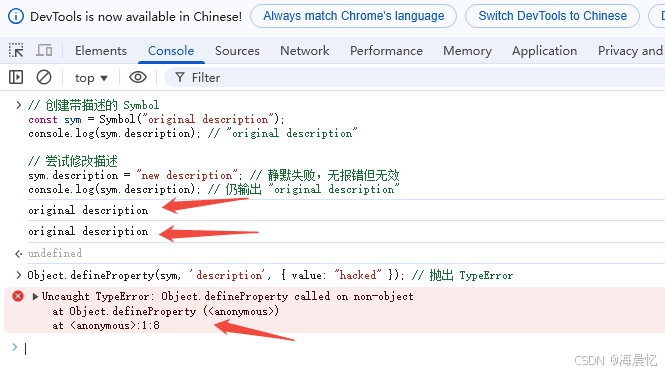Viewport: 665px width, 374px height.
Task: Open the Elements tab
Action: point(101,51)
